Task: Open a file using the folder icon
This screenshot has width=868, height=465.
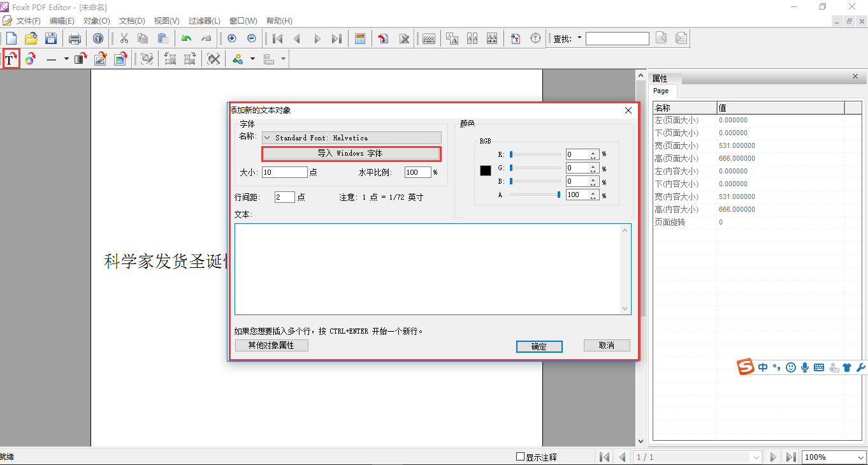Action: (x=31, y=38)
